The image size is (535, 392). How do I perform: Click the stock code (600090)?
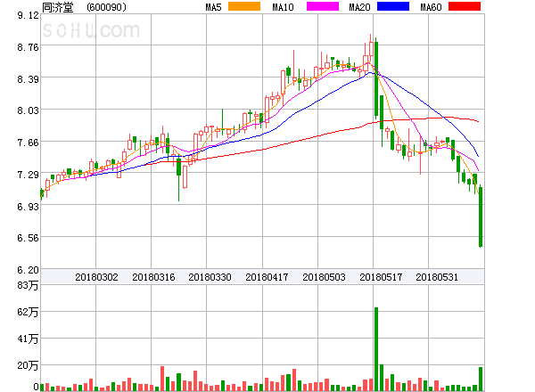[x=106, y=7]
